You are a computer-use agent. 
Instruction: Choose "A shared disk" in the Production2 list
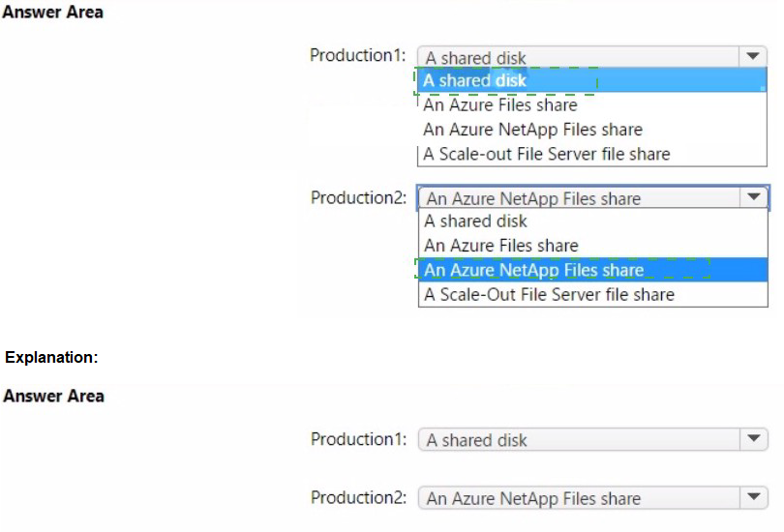476,222
